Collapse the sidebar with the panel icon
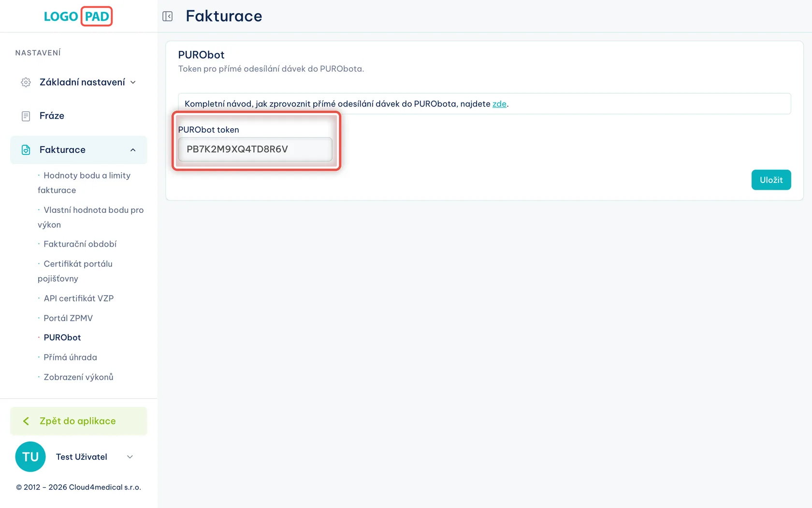812x508 pixels. point(168,16)
